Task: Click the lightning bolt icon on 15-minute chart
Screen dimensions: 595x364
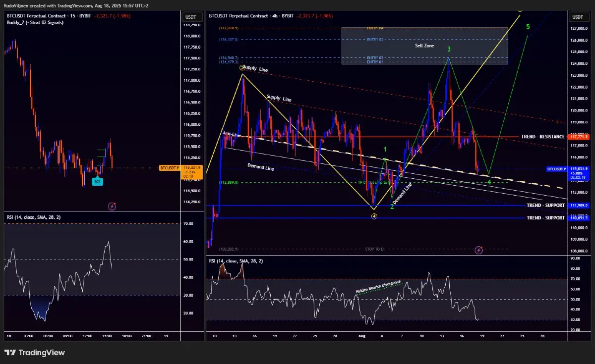Action: [113, 206]
